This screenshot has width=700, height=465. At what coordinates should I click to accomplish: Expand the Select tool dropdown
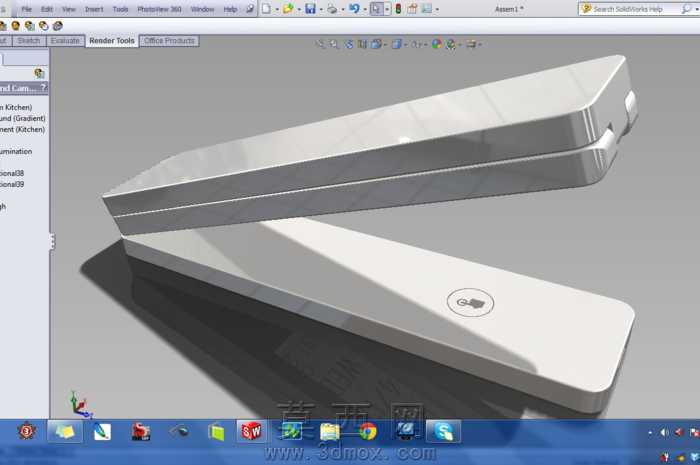(387, 9)
